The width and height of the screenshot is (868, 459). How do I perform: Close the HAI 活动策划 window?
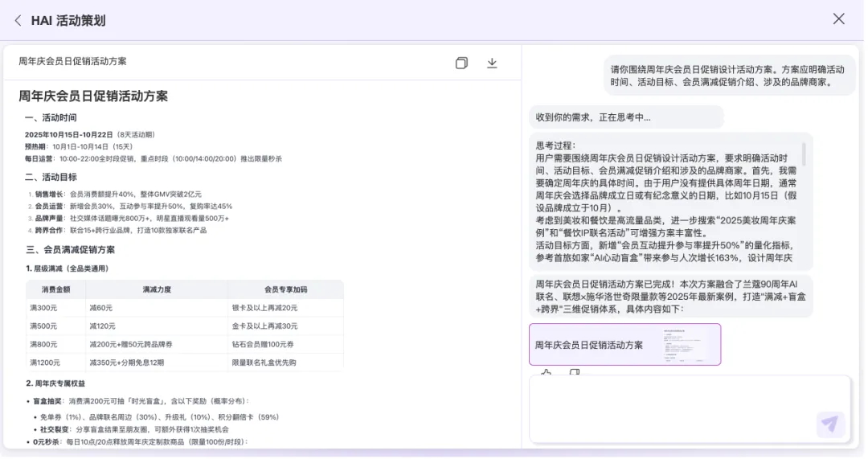(838, 19)
